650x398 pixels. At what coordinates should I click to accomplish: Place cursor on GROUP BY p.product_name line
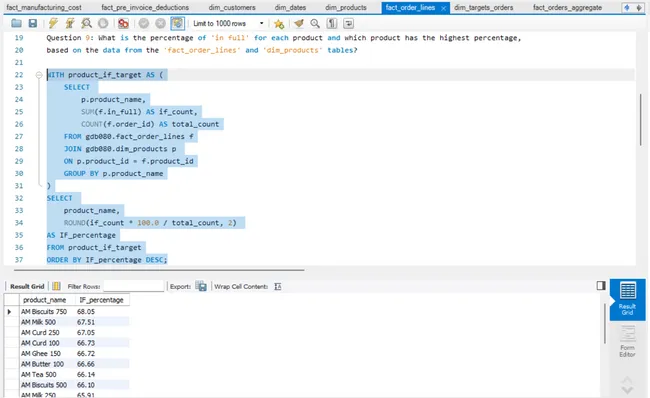113,174
